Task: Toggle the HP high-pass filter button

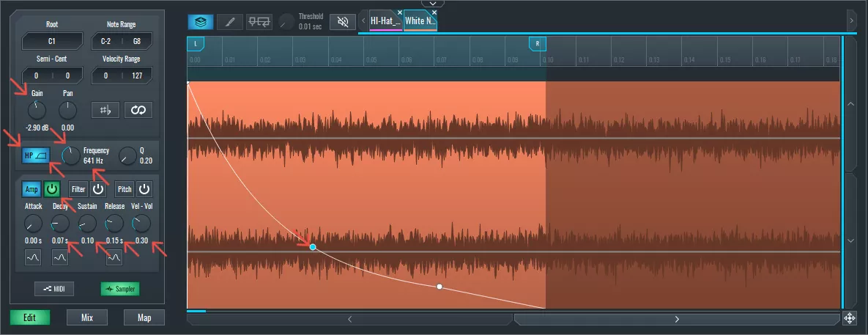Action: pyautogui.click(x=37, y=155)
